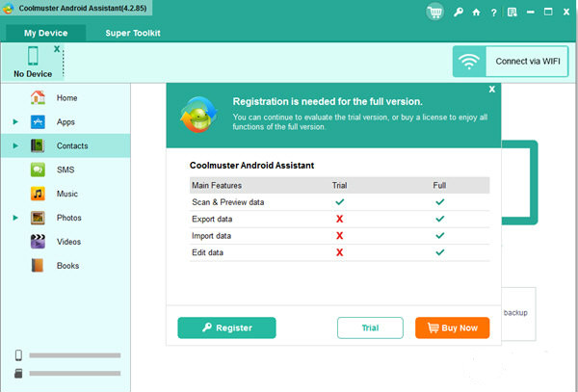
Task: Expand the Photos tree arrow
Action: [x=15, y=218]
